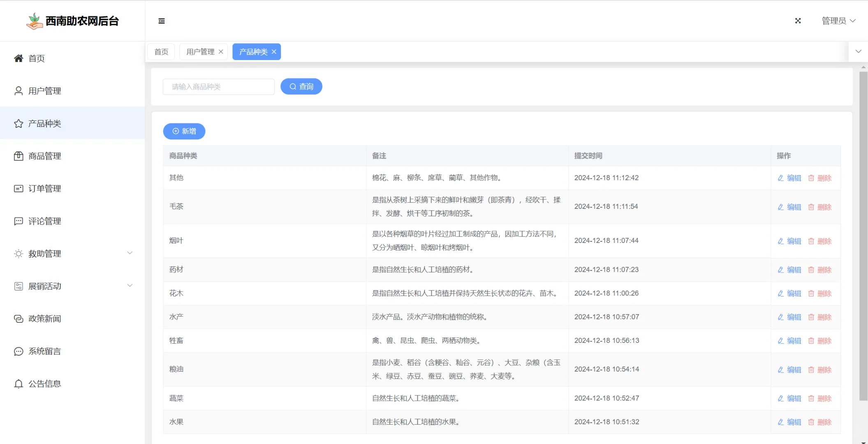868x444 pixels.
Task: Click the 政策新闻 sidebar icon
Action: point(18,319)
